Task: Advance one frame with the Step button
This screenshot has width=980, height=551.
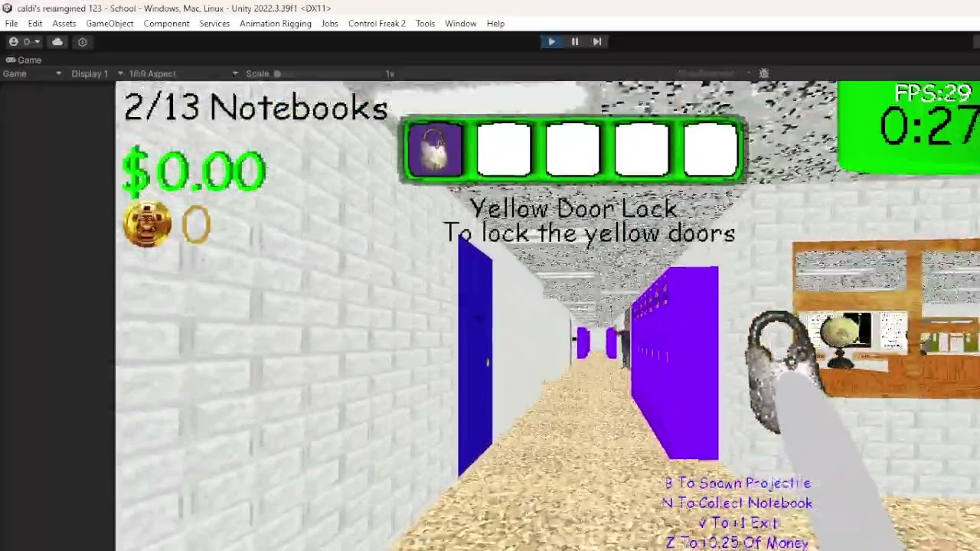Action: click(x=597, y=42)
